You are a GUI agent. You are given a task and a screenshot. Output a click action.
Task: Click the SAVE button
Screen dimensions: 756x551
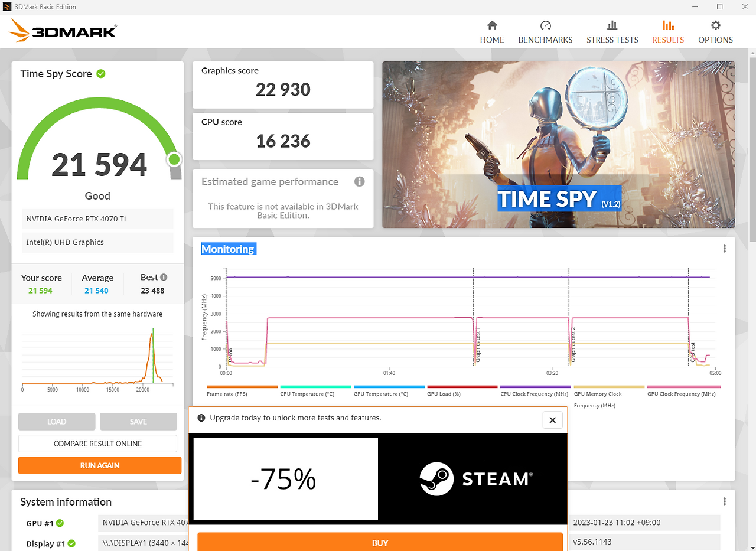tap(138, 422)
